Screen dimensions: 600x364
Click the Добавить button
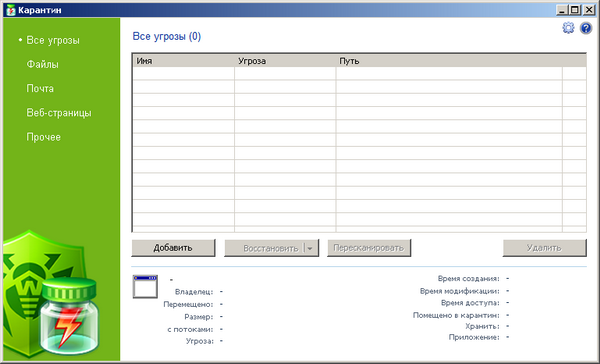(173, 248)
